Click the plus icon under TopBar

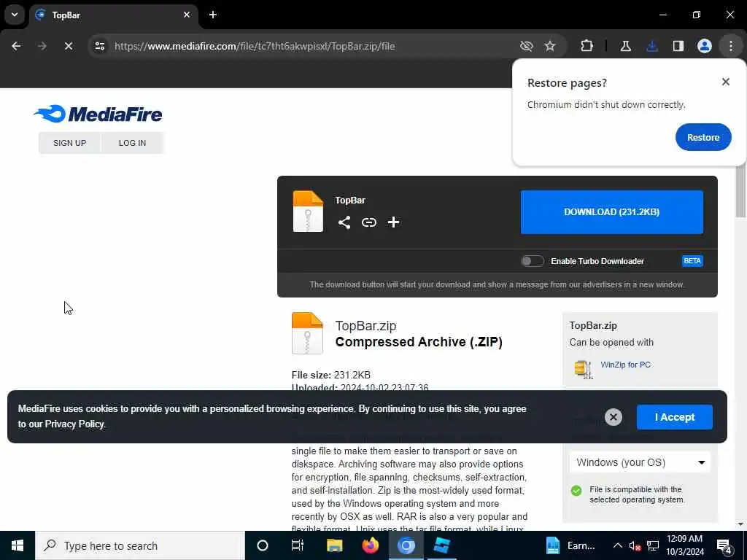click(x=393, y=222)
